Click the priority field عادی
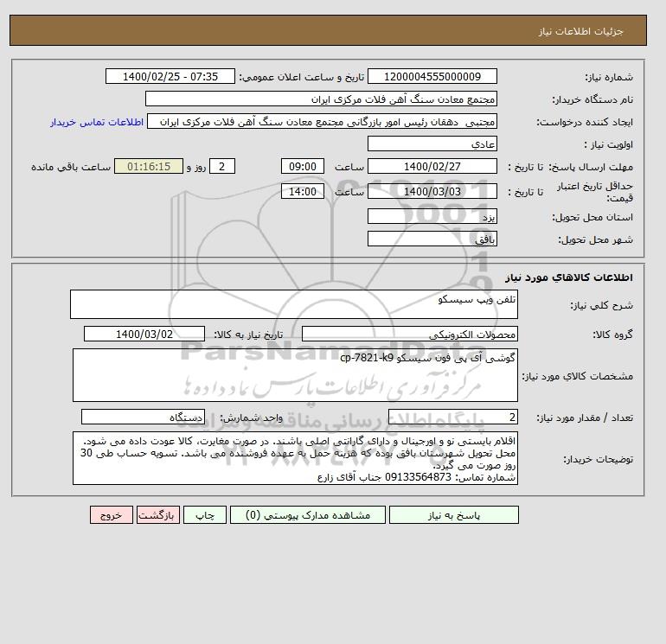Screen dimensions: 666x644 432,143
